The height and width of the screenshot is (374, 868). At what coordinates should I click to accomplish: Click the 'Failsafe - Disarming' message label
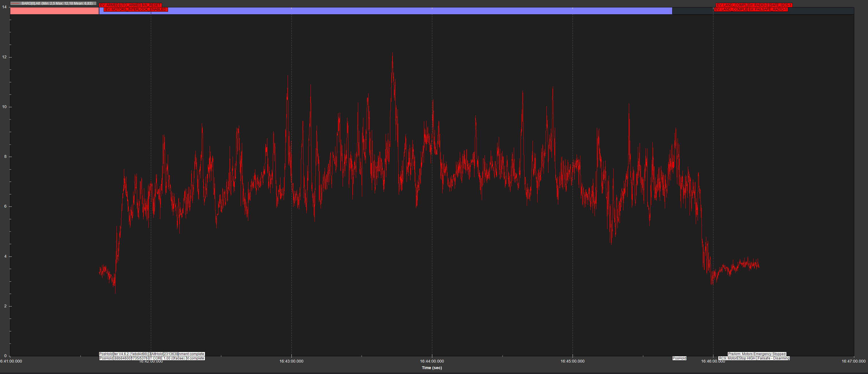point(773,358)
